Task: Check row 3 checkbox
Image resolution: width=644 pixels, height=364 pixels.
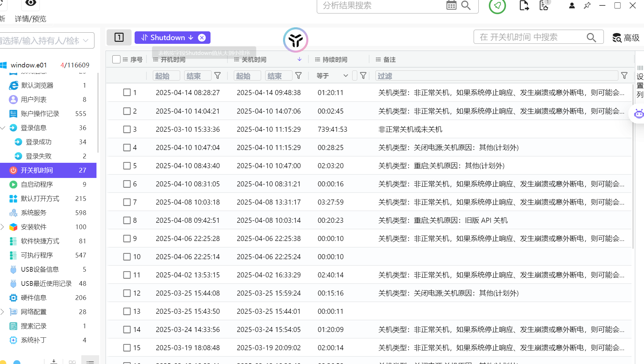Action: coord(127,129)
